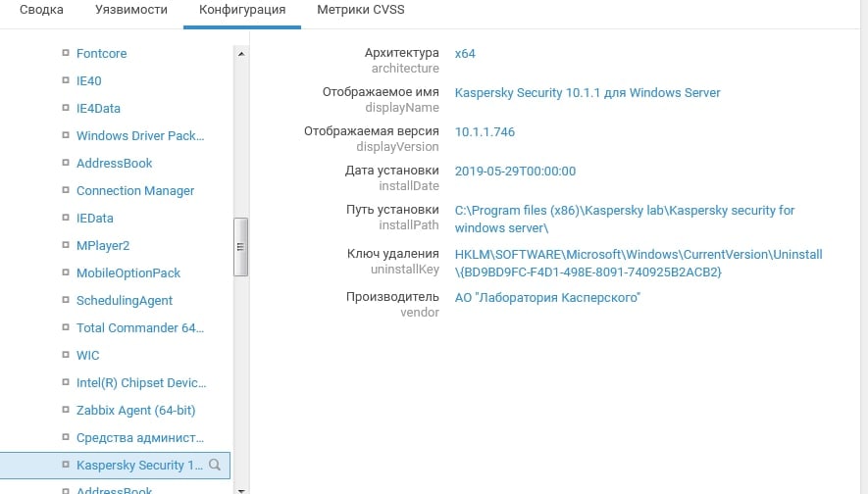
Task: Click the install date 2019-05-29T00:00:00
Action: pyautogui.click(x=515, y=171)
